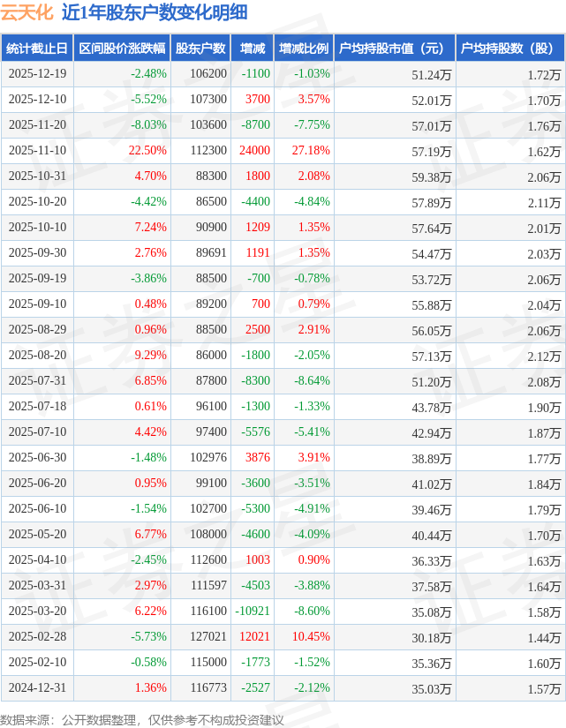
Task: Select the 股东户数 column header
Action: coord(200,49)
